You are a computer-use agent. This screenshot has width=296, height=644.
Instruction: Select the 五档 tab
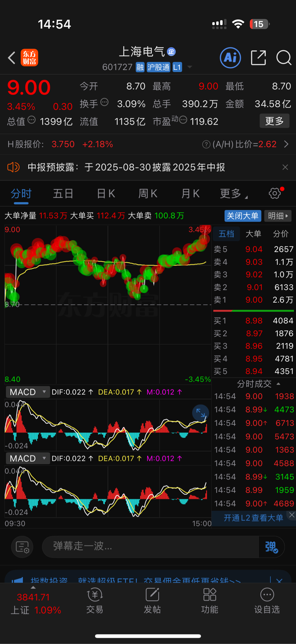point(226,234)
